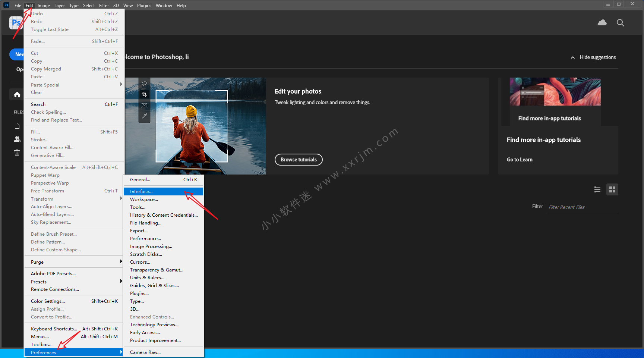Open the Image menu
644x358 pixels.
click(x=44, y=5)
